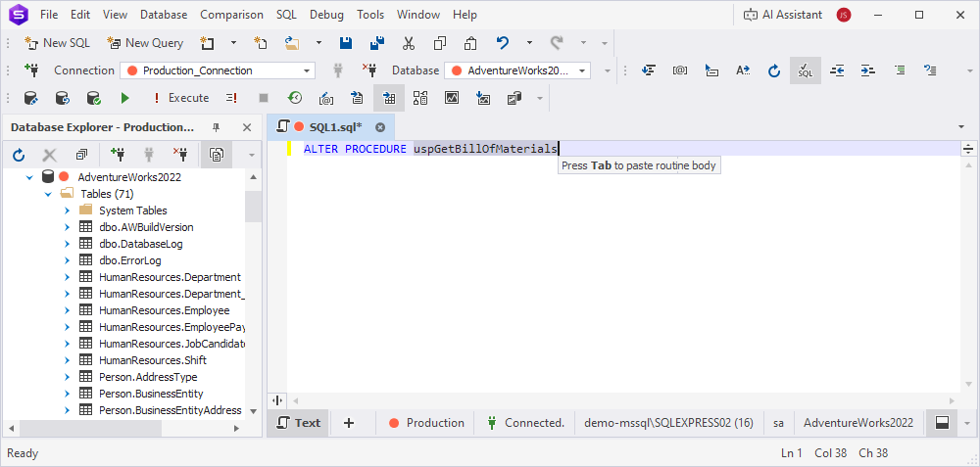The image size is (980, 467).
Task: Select the HumanResources.Employee table
Action: 164,310
